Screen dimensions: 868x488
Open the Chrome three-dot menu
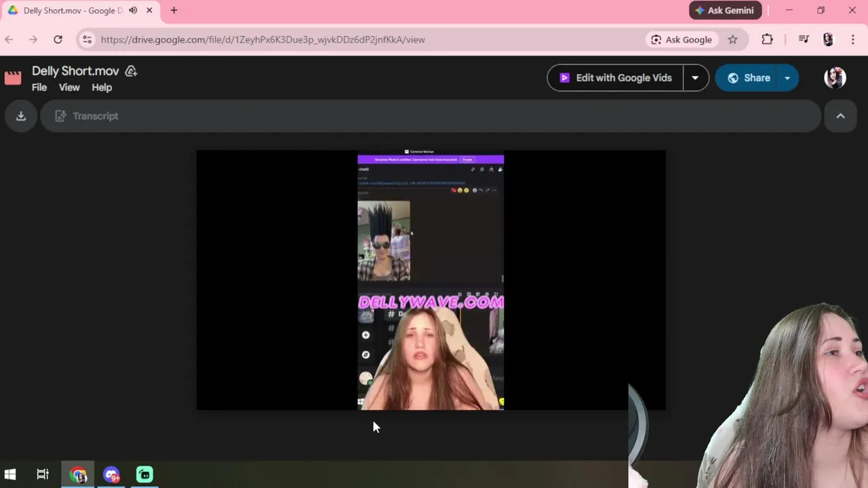click(852, 39)
